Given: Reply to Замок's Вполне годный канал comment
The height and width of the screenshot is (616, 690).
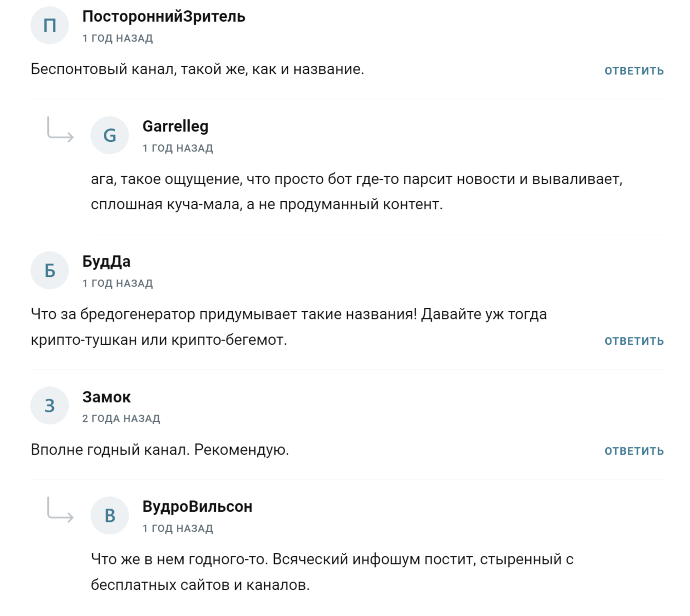Looking at the screenshot, I should [x=634, y=451].
